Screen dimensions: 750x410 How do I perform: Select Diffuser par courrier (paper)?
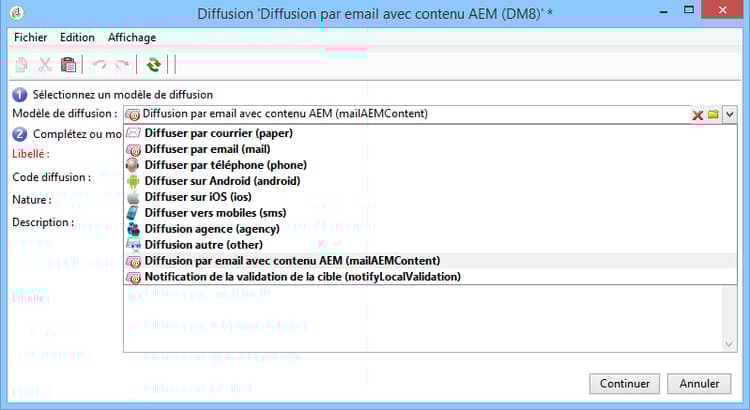click(x=430, y=133)
